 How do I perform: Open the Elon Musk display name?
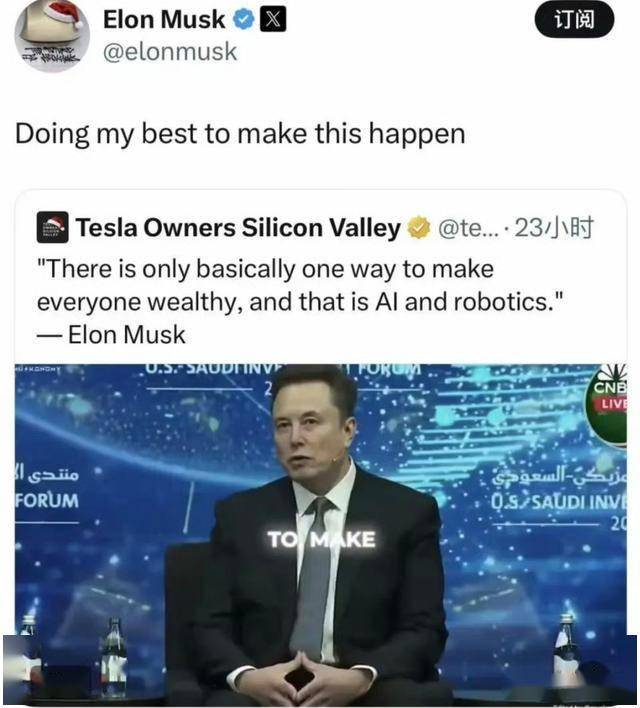164,20
